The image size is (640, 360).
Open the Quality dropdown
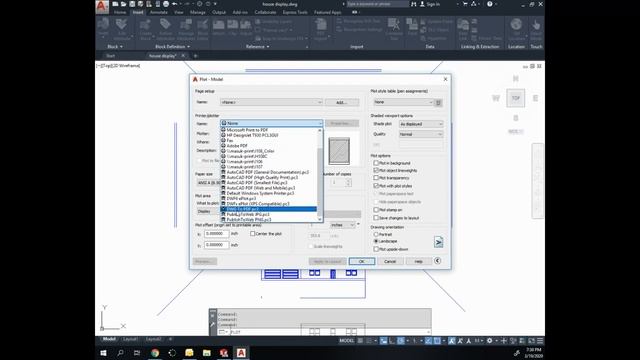pyautogui.click(x=421, y=134)
